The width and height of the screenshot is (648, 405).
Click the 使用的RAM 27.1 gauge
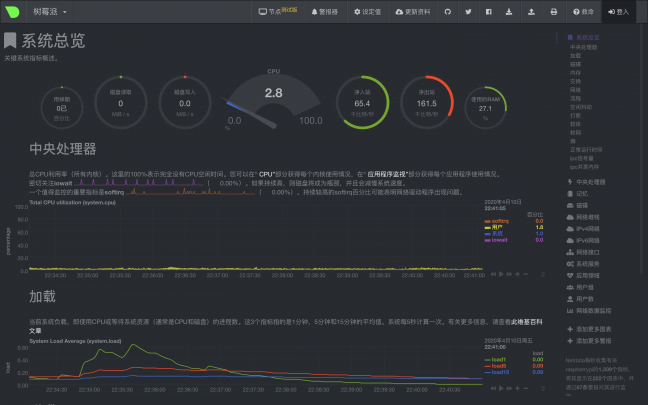tap(485, 108)
